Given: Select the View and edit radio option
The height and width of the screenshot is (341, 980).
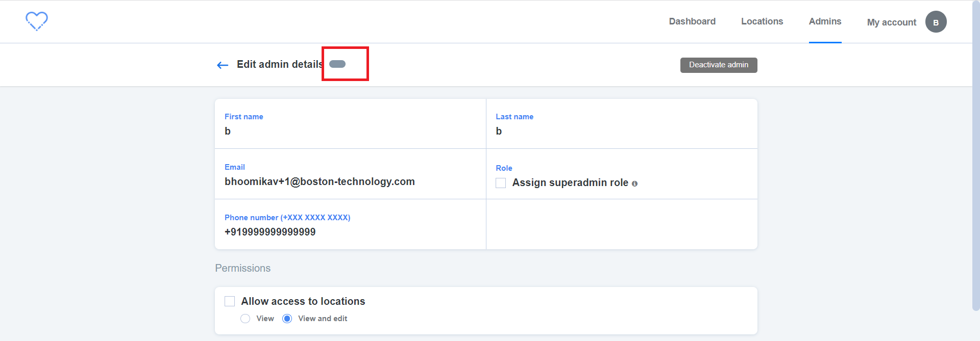Looking at the screenshot, I should coord(287,319).
